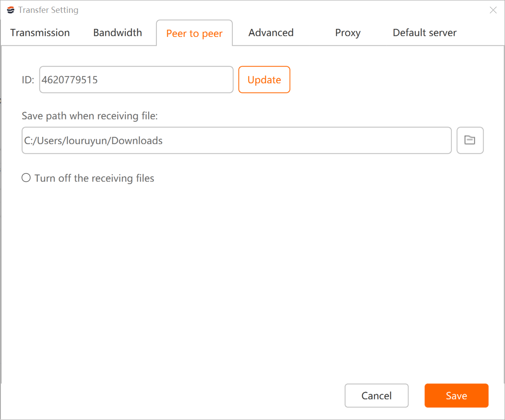Open the Proxy tab
The width and height of the screenshot is (505, 420).
348,32
